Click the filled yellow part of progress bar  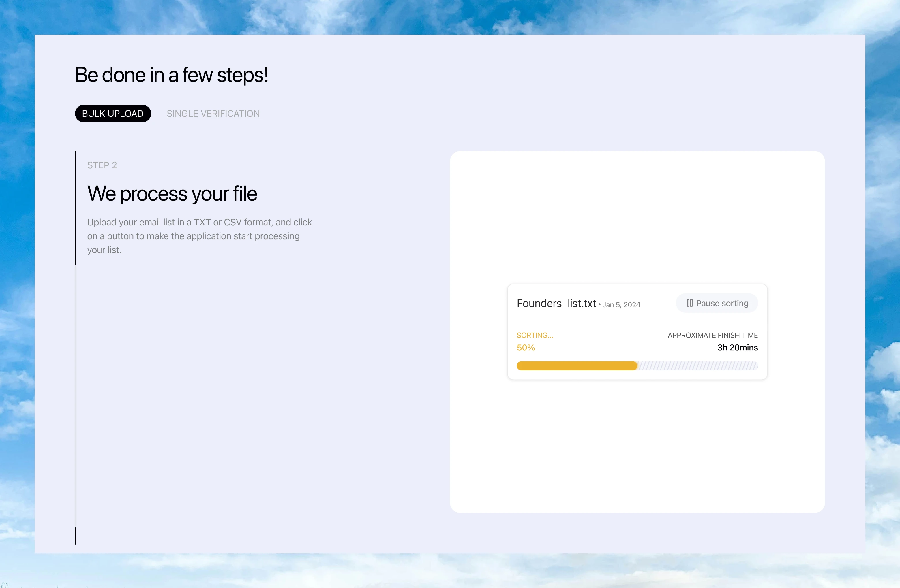coord(576,365)
